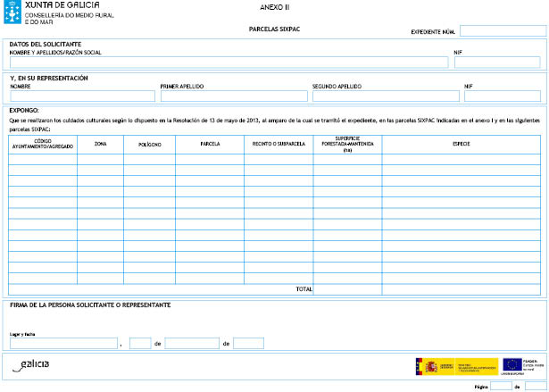549x392 pixels.
Task: Click the Segundo Apellido input field
Action: point(385,96)
